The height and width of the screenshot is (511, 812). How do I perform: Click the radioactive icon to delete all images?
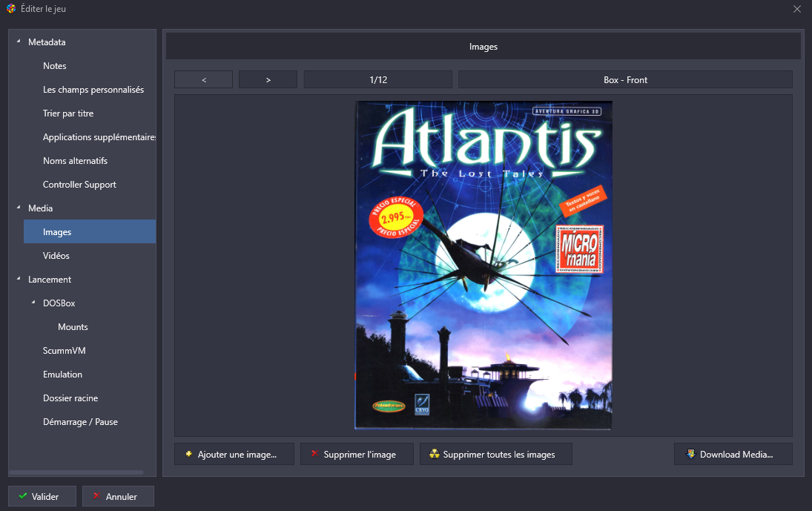click(435, 454)
